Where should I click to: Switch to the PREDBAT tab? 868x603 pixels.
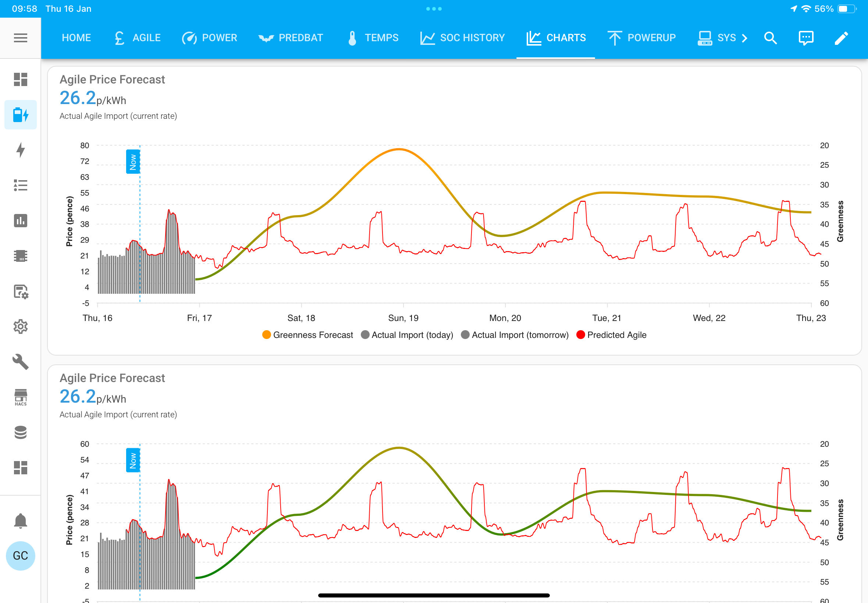[x=291, y=38]
